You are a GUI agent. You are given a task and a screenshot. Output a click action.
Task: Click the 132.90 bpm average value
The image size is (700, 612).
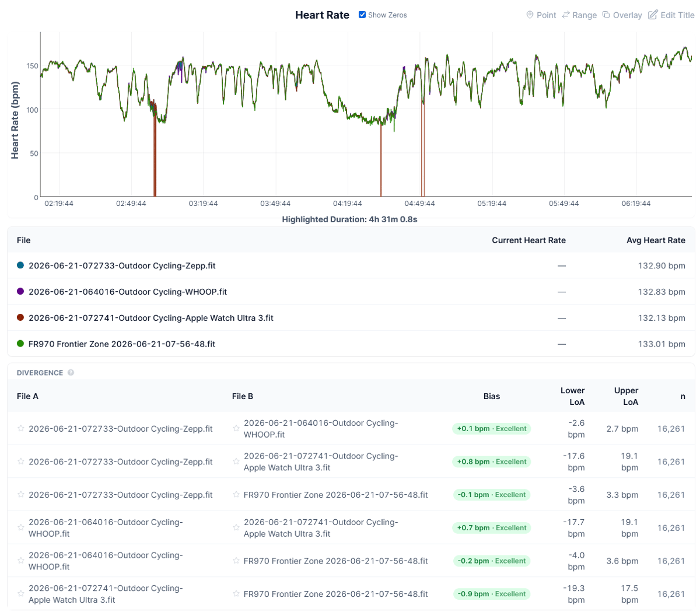(661, 265)
